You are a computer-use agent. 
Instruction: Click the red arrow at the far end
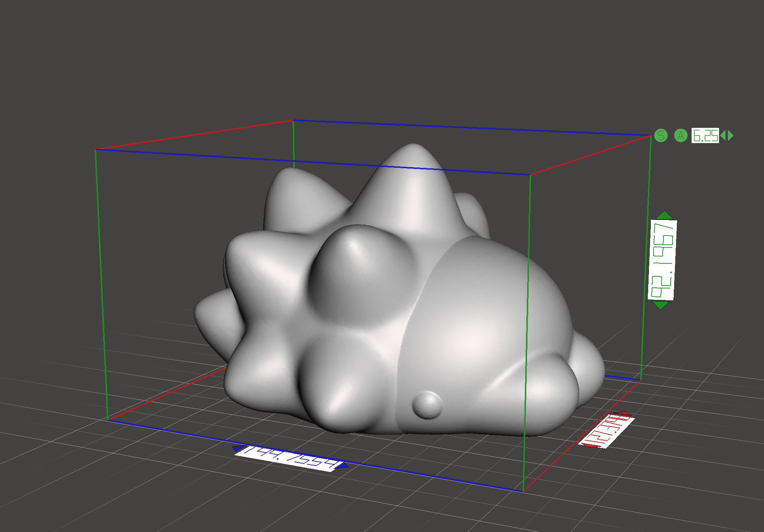click(624, 414)
